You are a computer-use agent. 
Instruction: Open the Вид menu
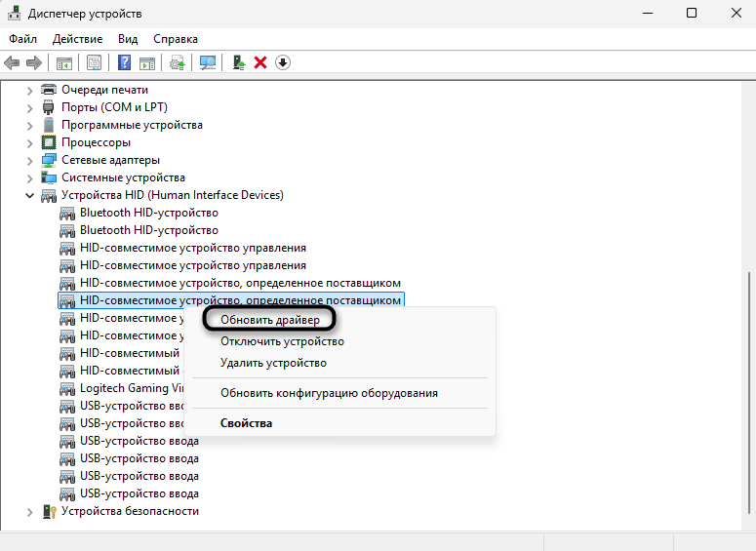pos(128,39)
